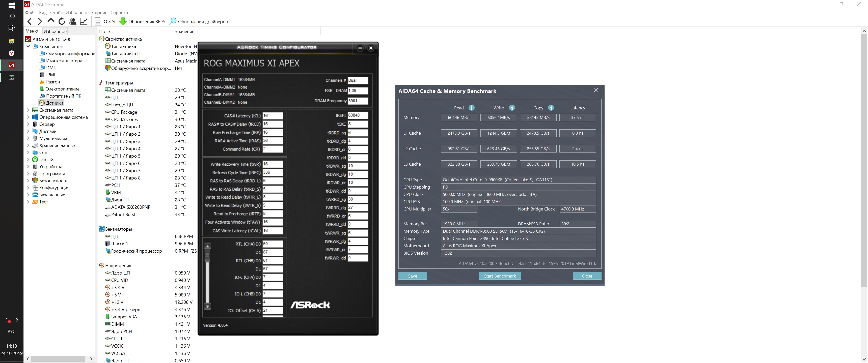The height and width of the screenshot is (363, 868).
Task: Expand the Системная плата tree node
Action: (28, 110)
